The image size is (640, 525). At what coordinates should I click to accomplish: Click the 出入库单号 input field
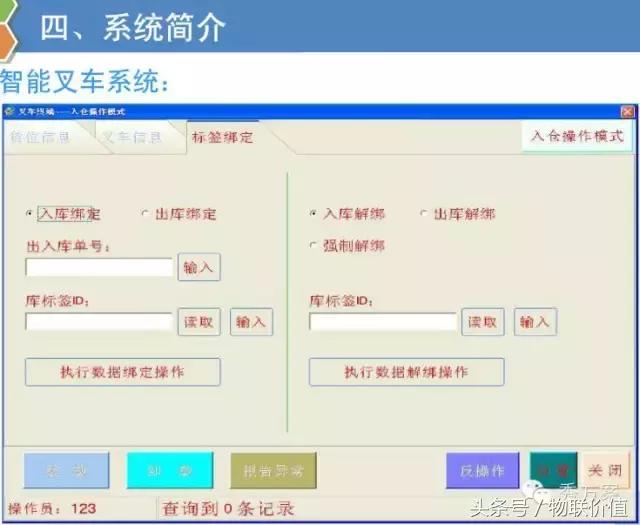100,268
